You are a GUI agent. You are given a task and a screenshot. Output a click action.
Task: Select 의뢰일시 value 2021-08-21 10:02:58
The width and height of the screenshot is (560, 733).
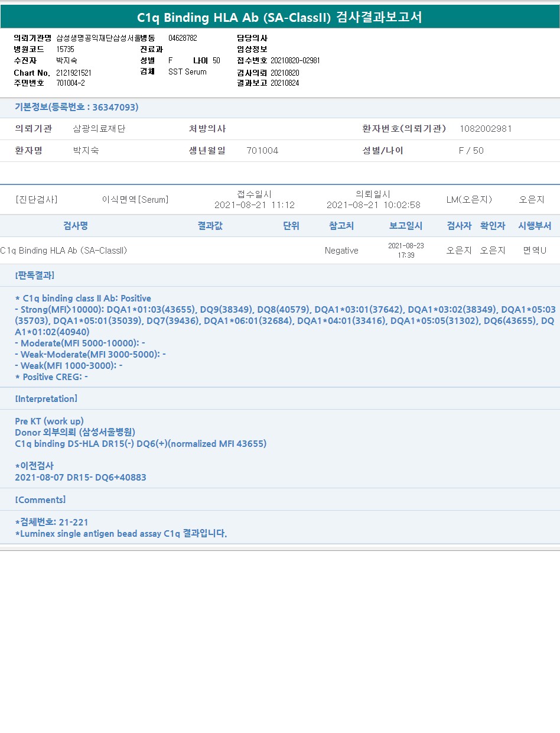click(374, 205)
